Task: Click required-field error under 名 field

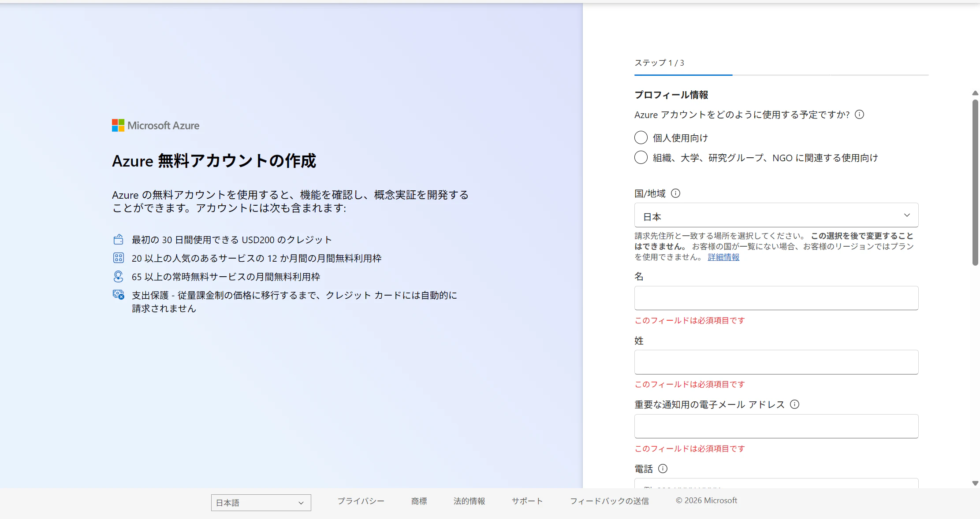Action: [689, 321]
